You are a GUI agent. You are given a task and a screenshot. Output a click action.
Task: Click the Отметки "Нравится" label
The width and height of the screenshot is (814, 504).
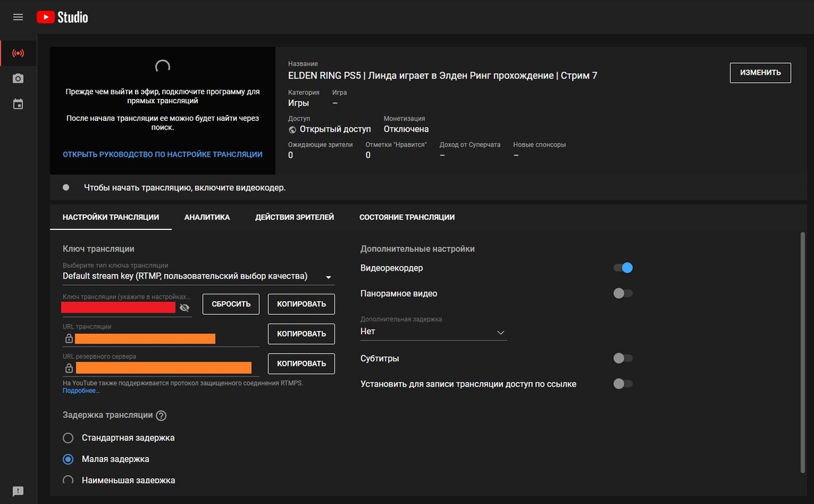tap(396, 144)
